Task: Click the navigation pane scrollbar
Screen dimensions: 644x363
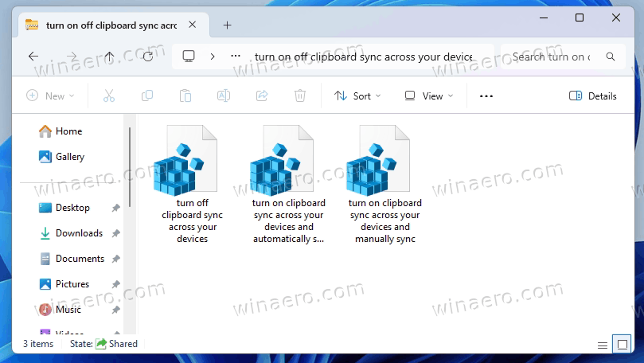Action: point(130,167)
